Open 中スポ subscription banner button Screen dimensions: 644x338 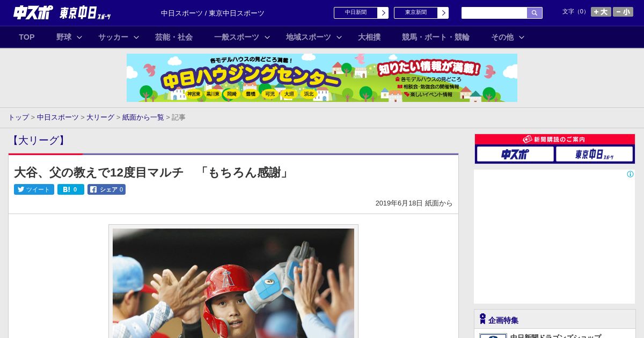pyautogui.click(x=515, y=155)
